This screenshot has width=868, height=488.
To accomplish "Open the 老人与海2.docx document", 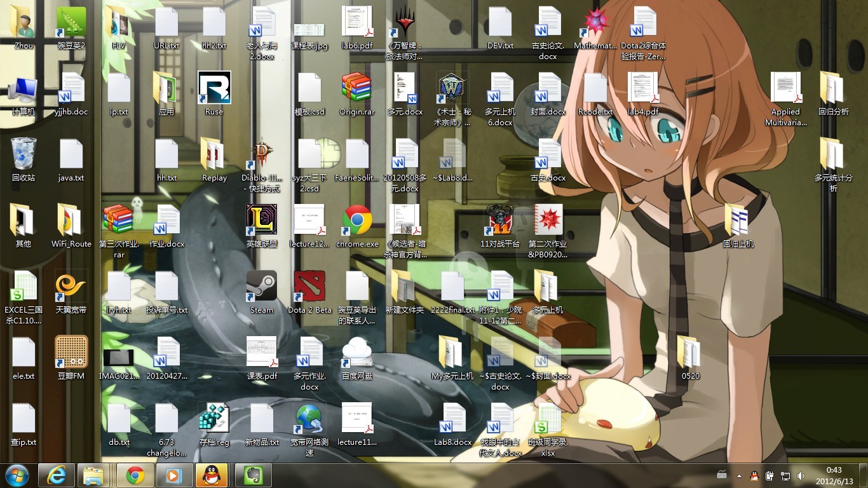I will [262, 22].
